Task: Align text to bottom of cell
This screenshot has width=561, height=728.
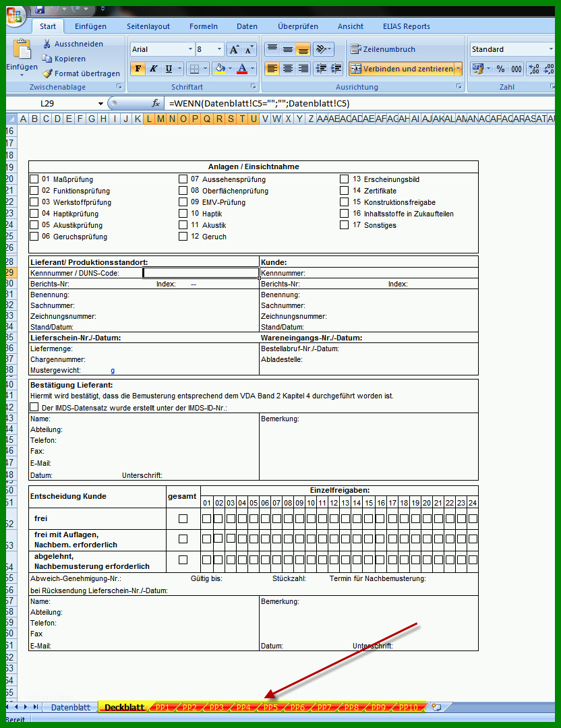Action: [x=303, y=49]
